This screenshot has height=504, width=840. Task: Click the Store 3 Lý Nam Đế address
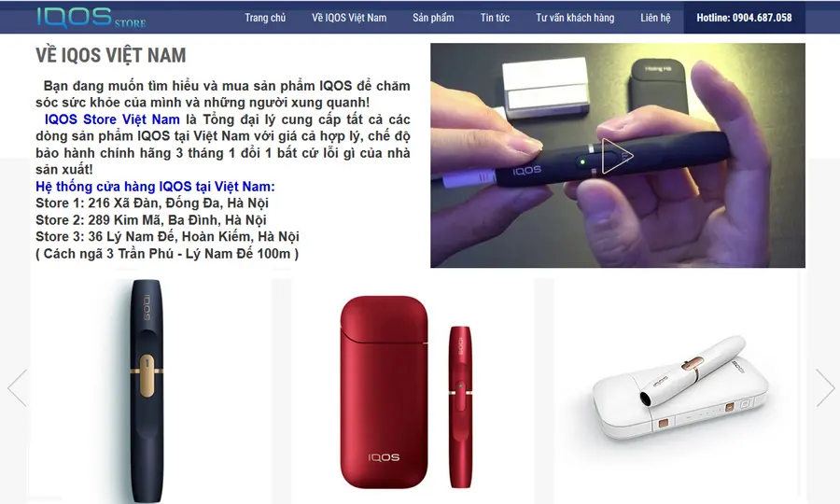(167, 237)
